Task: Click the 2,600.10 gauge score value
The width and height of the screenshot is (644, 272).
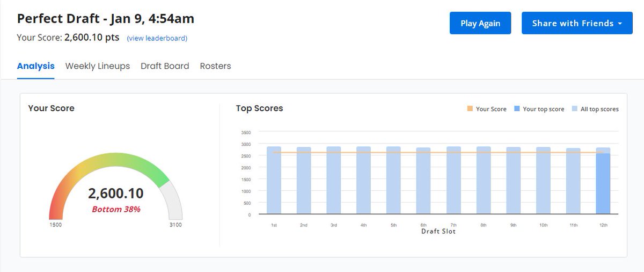Action: click(116, 194)
